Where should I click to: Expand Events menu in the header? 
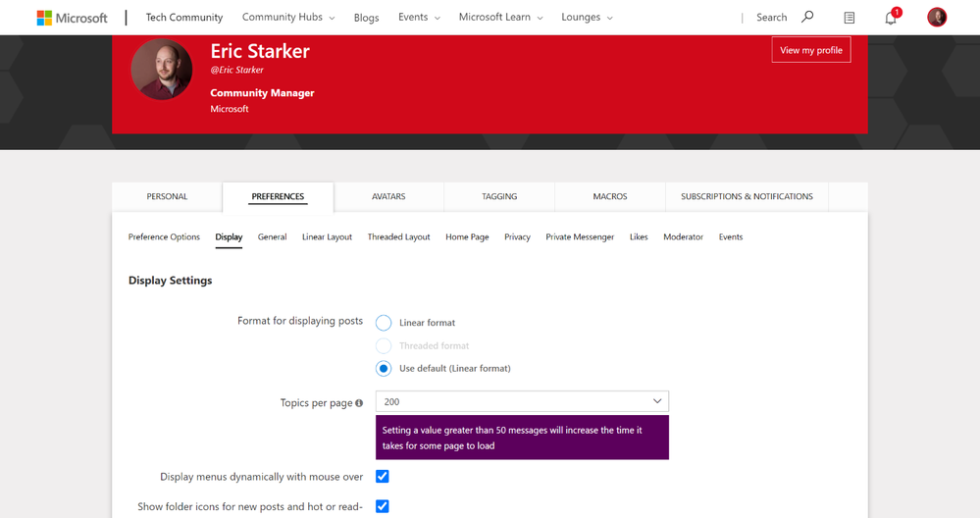click(x=419, y=18)
